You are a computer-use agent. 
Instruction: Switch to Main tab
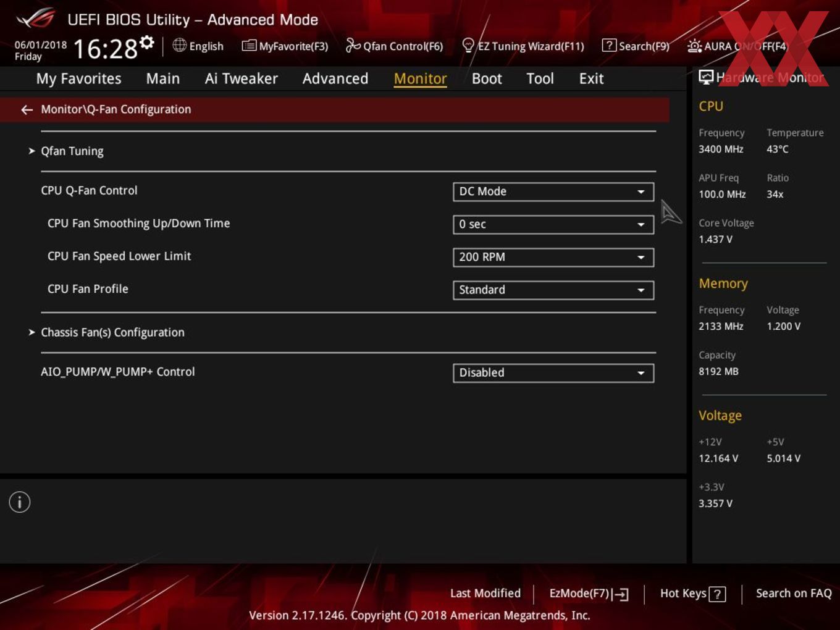point(163,78)
